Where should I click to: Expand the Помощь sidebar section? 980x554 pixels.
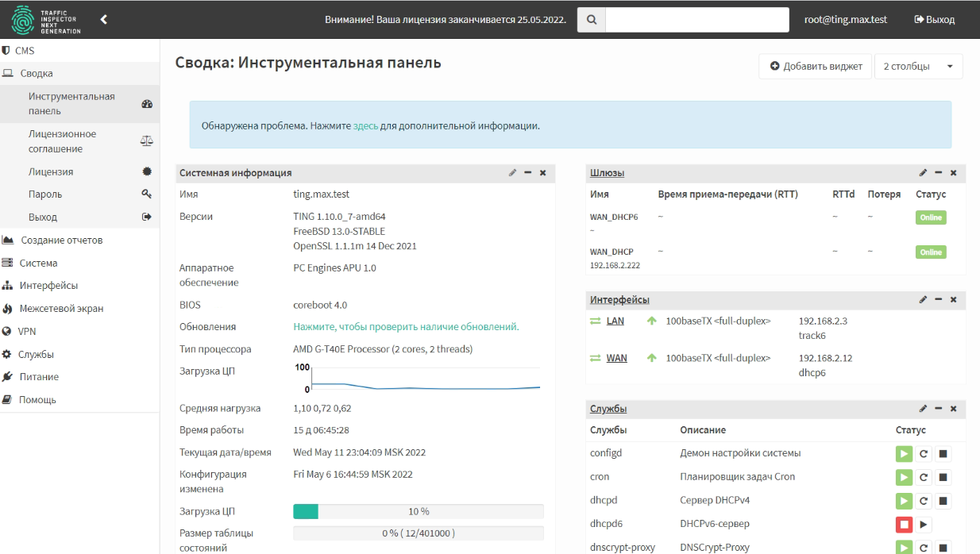(79, 400)
